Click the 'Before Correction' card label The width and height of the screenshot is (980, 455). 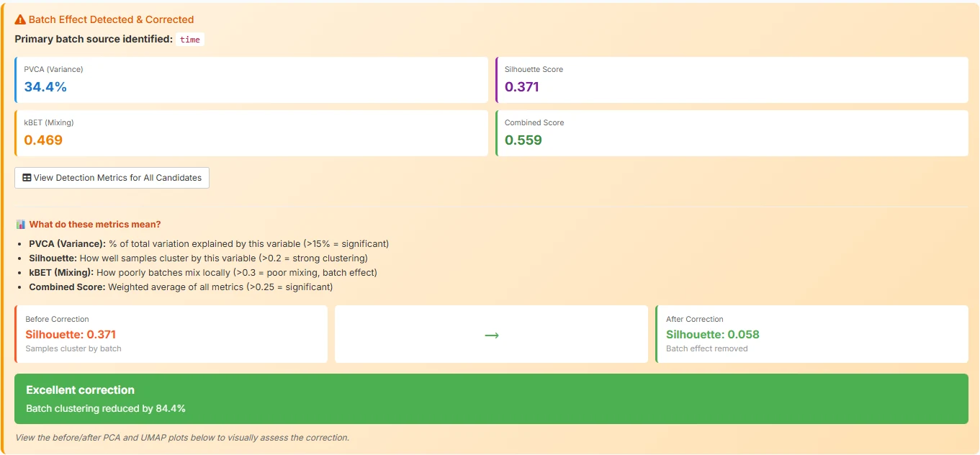[x=57, y=319]
